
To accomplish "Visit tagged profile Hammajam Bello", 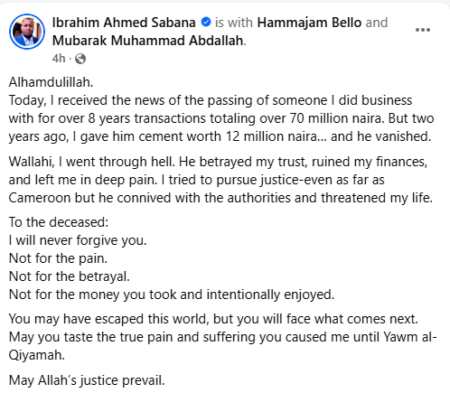I will [309, 22].
